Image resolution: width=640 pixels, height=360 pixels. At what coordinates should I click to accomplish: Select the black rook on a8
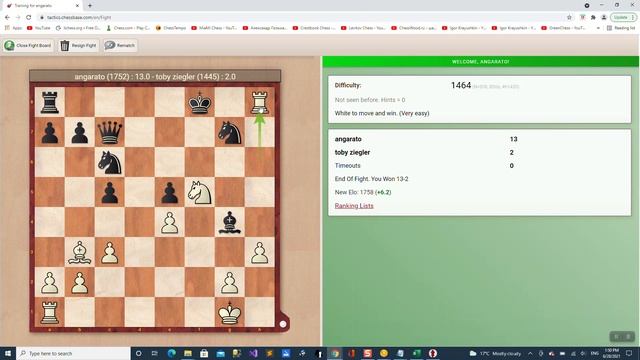click(x=49, y=102)
